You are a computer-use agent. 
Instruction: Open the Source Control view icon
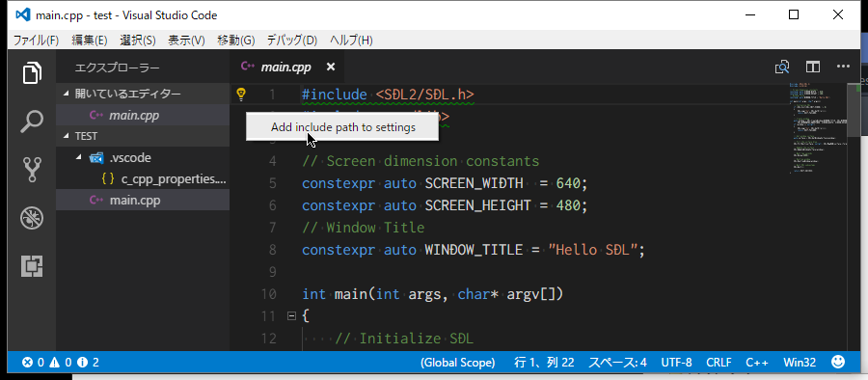click(32, 170)
